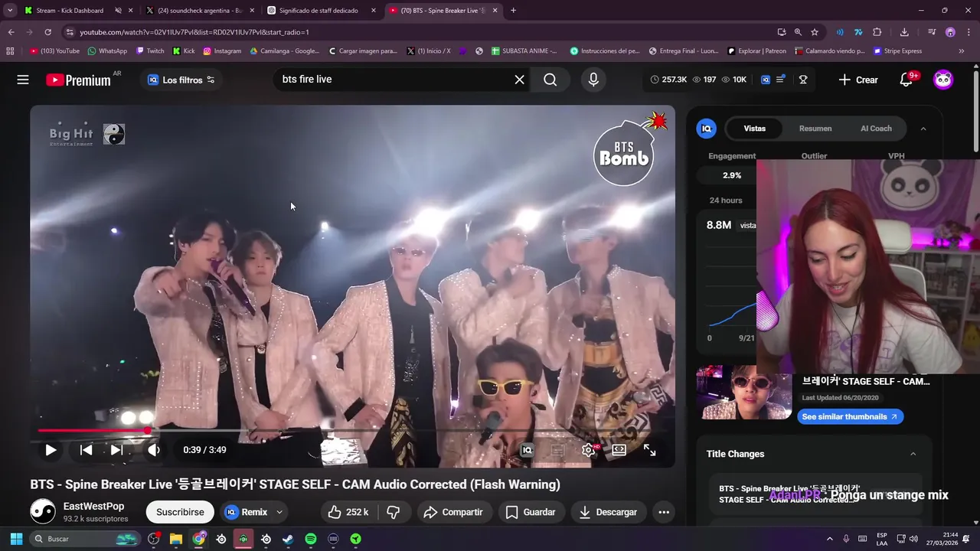Open the Windows Start menu
Viewport: 980px width, 551px height.
(x=16, y=539)
